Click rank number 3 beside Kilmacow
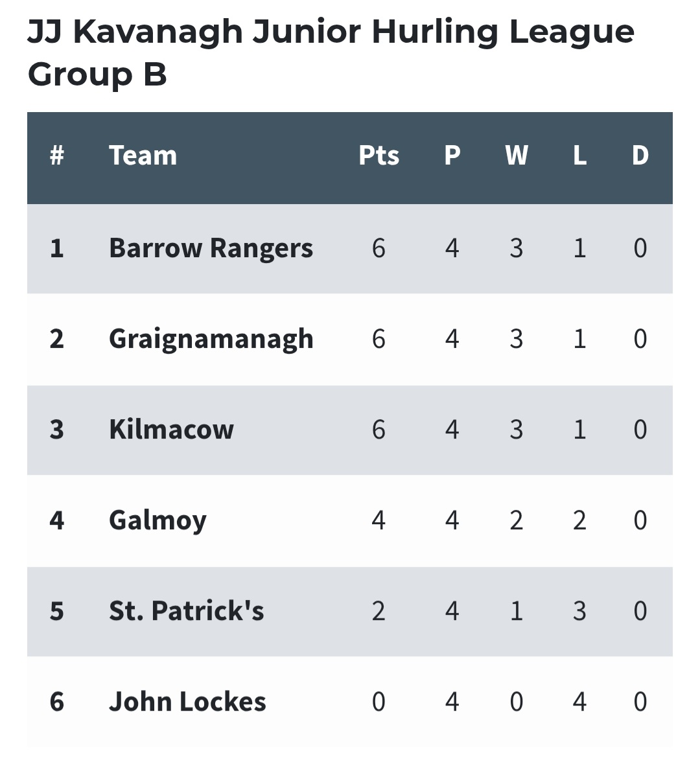This screenshot has height=760, width=700. tap(57, 430)
